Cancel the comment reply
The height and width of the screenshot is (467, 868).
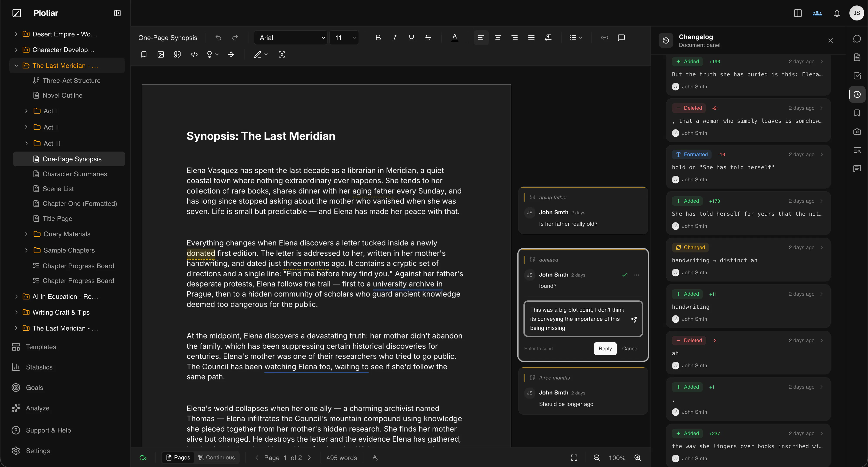630,349
